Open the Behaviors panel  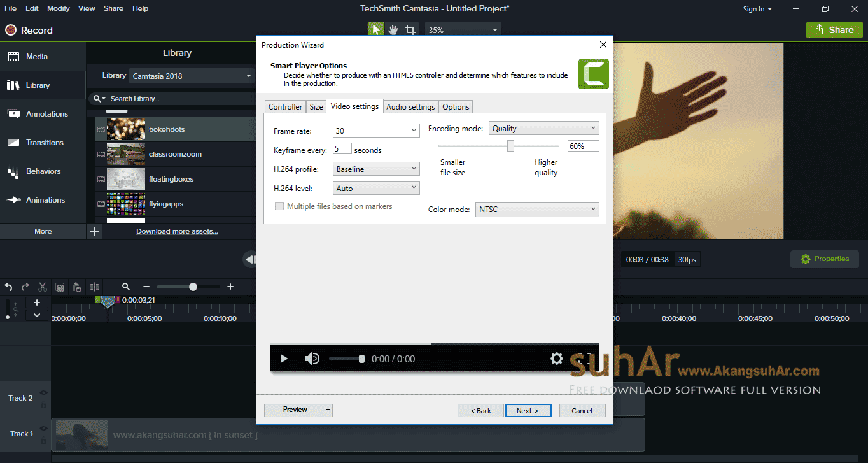[43, 171]
